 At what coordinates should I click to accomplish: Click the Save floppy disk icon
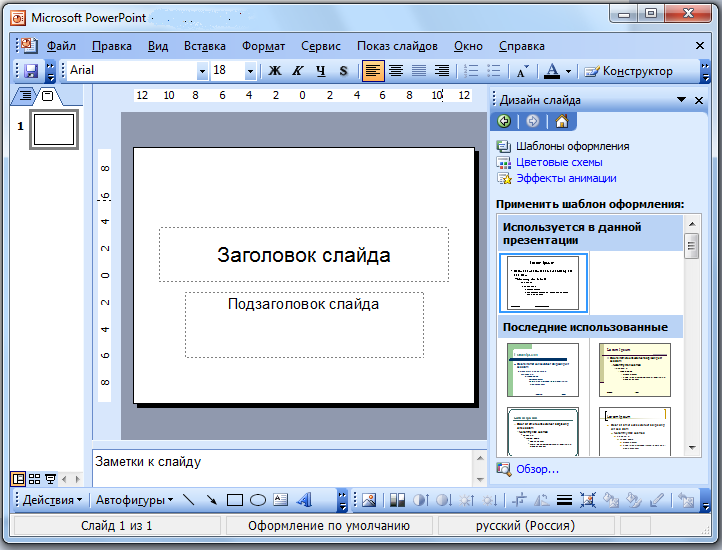pyautogui.click(x=31, y=70)
